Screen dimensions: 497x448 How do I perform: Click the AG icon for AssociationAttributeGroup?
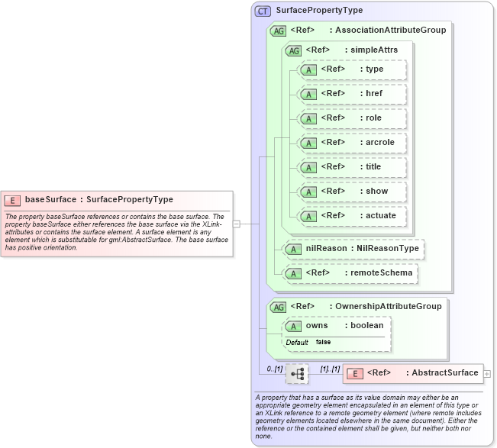[x=279, y=31]
